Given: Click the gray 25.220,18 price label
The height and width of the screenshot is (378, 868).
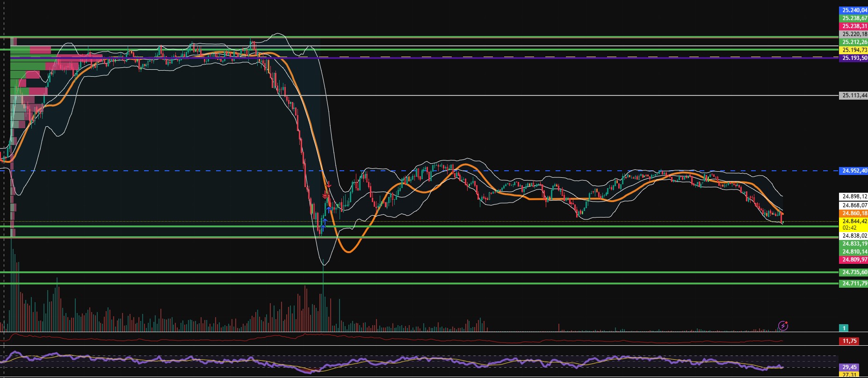Looking at the screenshot, I should (854, 34).
